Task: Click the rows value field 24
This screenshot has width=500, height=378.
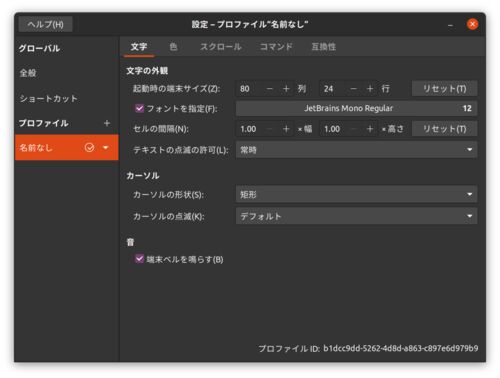Action: pyautogui.click(x=333, y=89)
